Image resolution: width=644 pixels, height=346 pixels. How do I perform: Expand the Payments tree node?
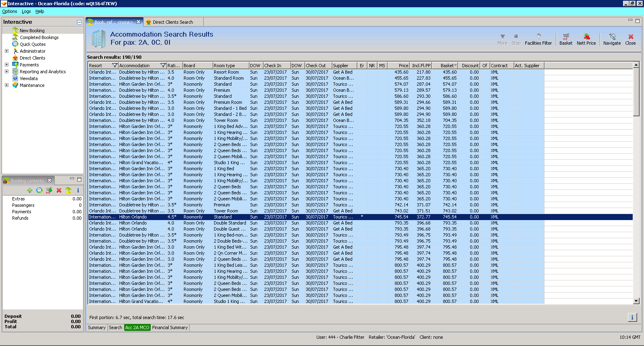click(6, 65)
